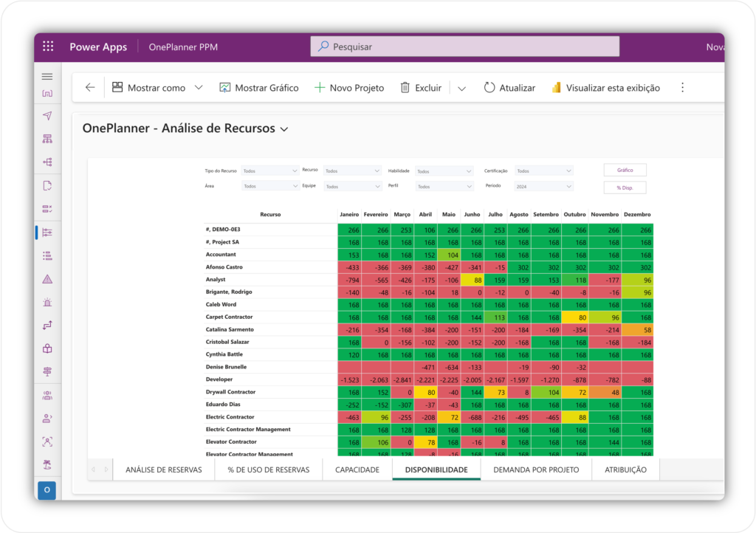Switch to CAPACIDADE tab

tap(357, 470)
